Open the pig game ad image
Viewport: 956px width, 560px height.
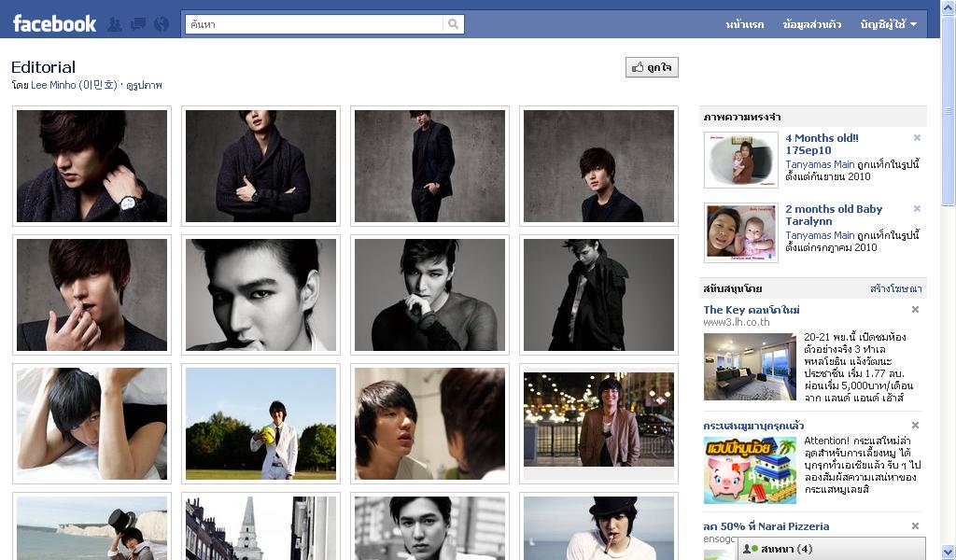750,469
